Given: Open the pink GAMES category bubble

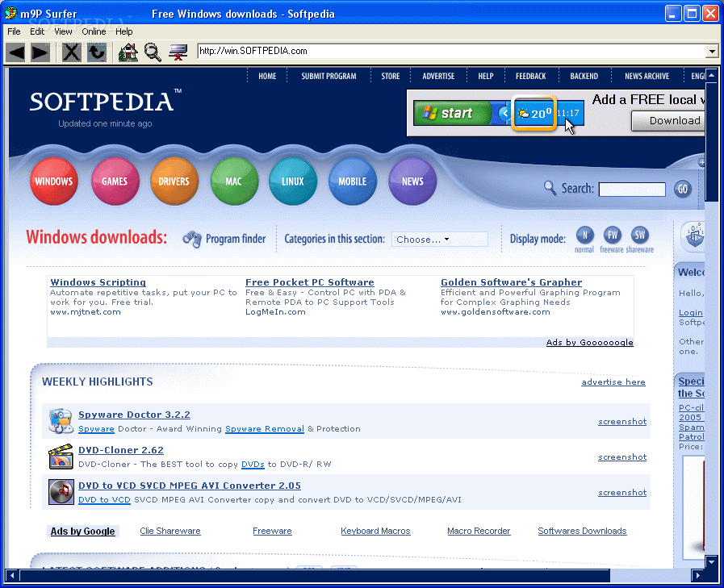Looking at the screenshot, I should (115, 181).
